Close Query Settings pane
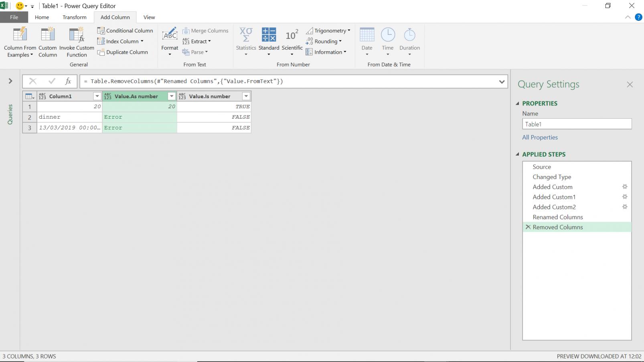Image resolution: width=644 pixels, height=362 pixels. (630, 85)
